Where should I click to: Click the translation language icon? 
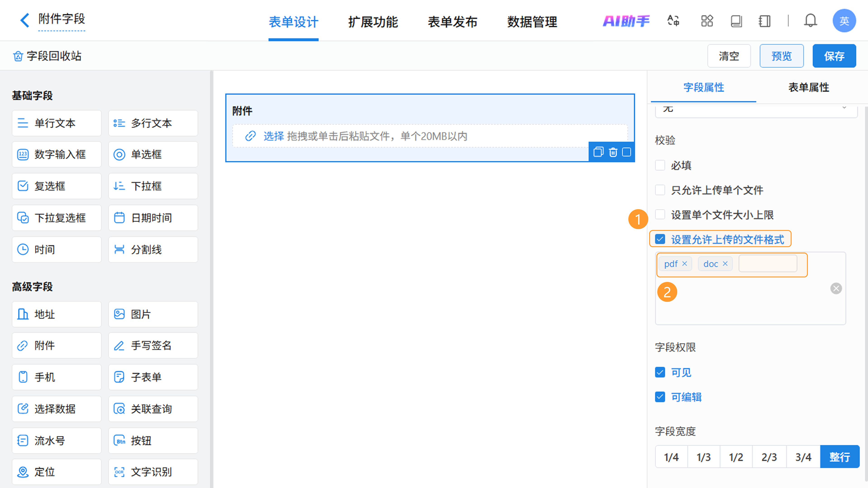(673, 21)
